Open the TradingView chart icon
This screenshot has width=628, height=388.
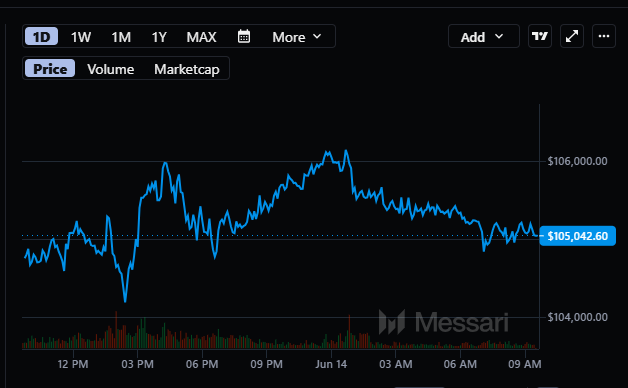539,36
